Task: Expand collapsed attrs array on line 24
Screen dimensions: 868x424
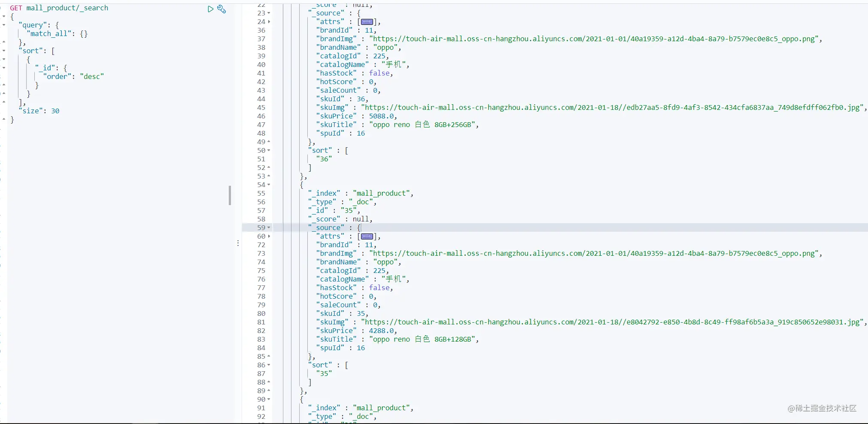Action: click(x=367, y=22)
